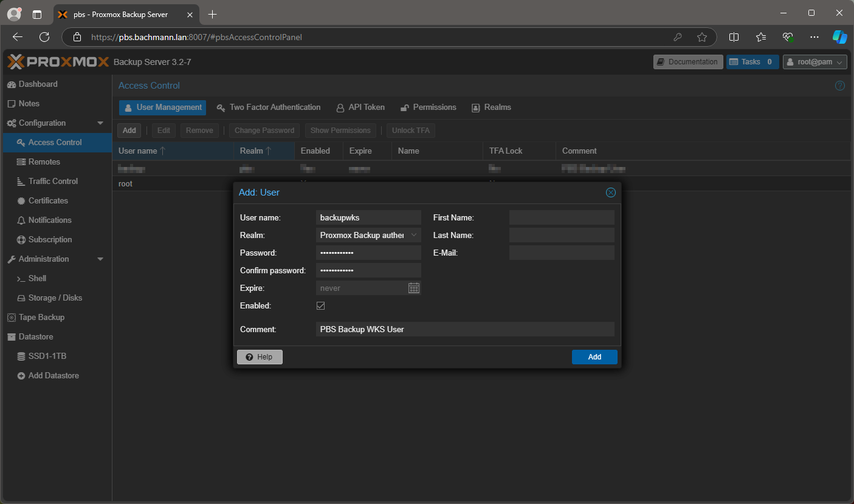Open saved passwords key icon
This screenshot has width=854, height=504.
[678, 37]
